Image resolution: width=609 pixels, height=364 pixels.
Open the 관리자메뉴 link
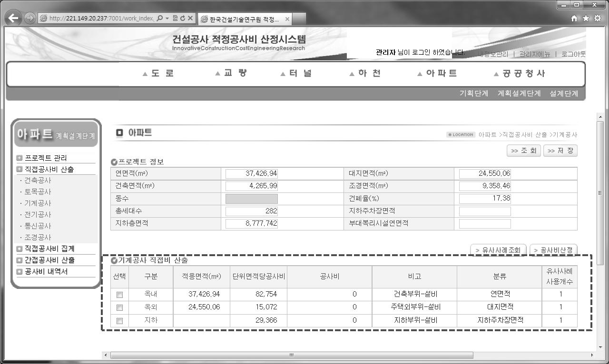[535, 54]
